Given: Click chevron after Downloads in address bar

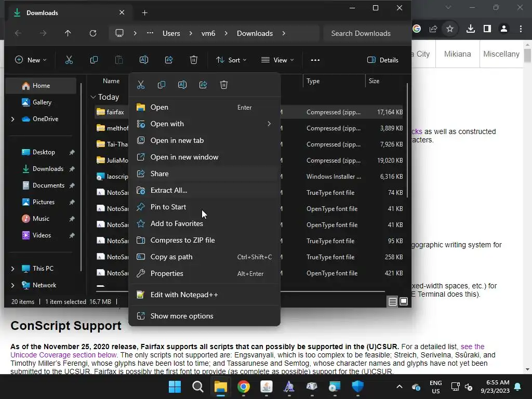Looking at the screenshot, I should [x=284, y=33].
